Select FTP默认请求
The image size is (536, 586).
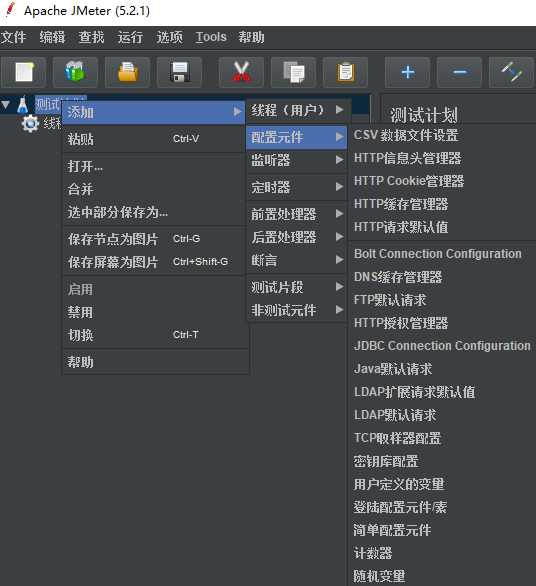pyautogui.click(x=390, y=300)
